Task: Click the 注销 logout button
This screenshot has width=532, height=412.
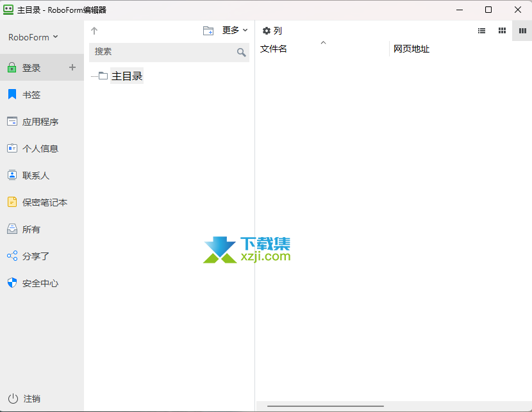Action: tap(24, 399)
